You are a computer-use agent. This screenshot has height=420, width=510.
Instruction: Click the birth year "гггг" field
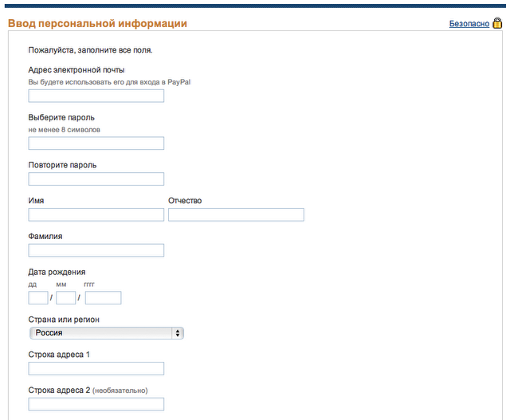click(103, 298)
